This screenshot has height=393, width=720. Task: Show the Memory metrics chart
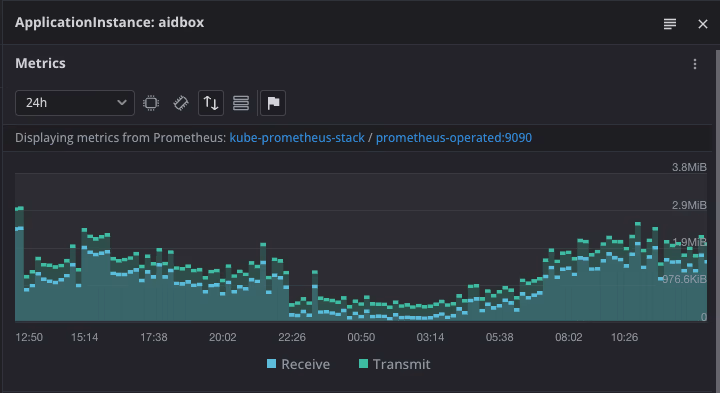point(181,103)
